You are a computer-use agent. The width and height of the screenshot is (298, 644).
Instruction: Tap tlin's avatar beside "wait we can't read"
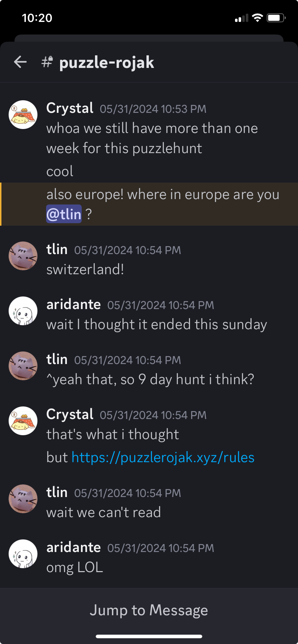click(x=23, y=499)
